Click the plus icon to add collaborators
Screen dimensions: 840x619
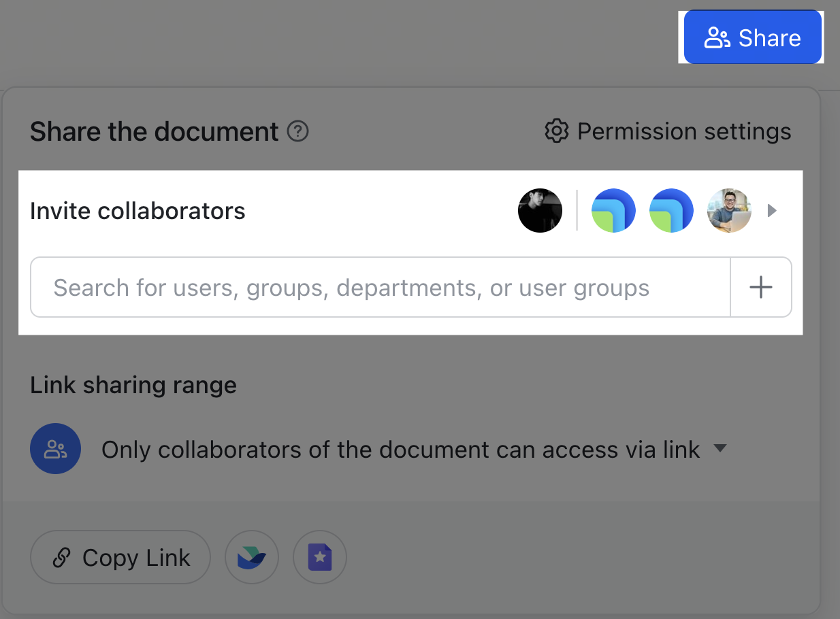click(x=760, y=287)
